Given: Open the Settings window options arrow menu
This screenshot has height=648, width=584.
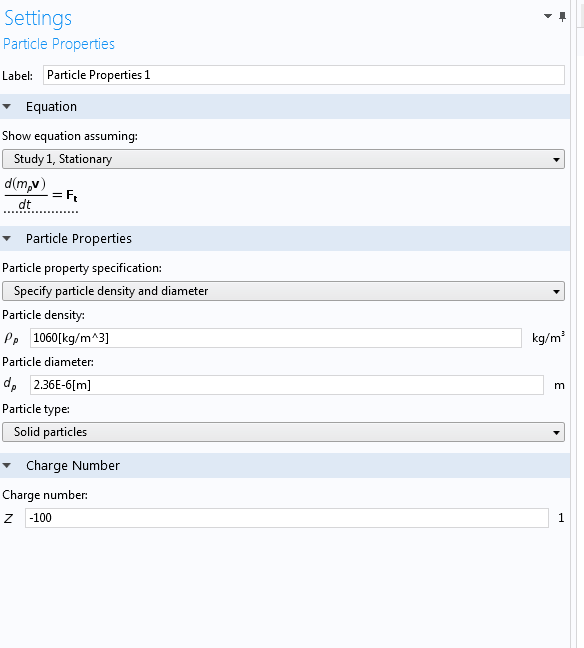Looking at the screenshot, I should coord(548,16).
